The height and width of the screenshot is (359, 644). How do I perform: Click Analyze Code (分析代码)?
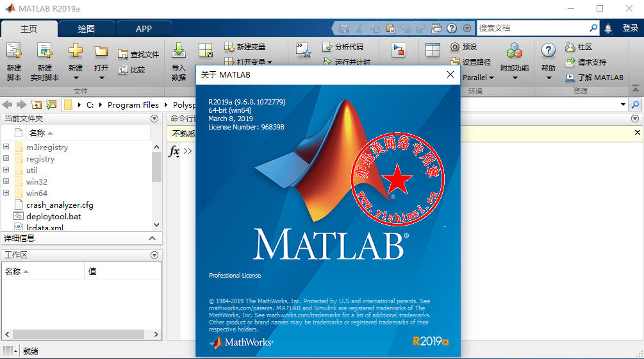click(x=343, y=47)
